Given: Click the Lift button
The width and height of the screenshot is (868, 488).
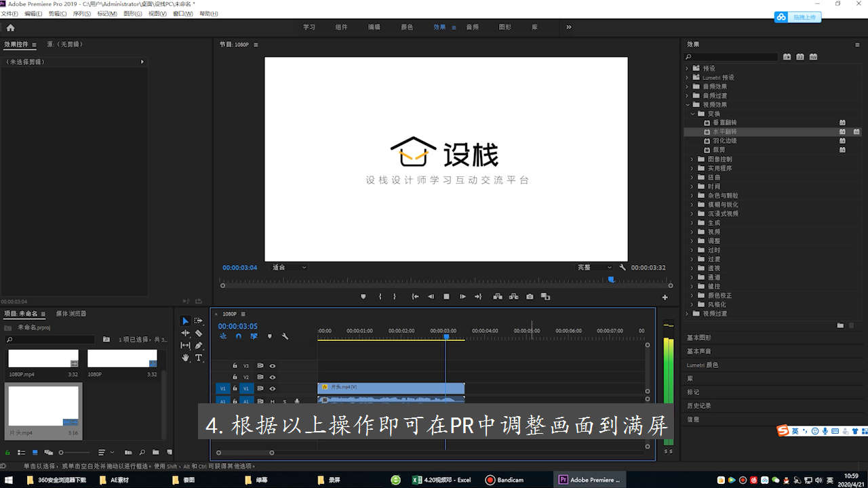Looking at the screenshot, I should tap(498, 297).
